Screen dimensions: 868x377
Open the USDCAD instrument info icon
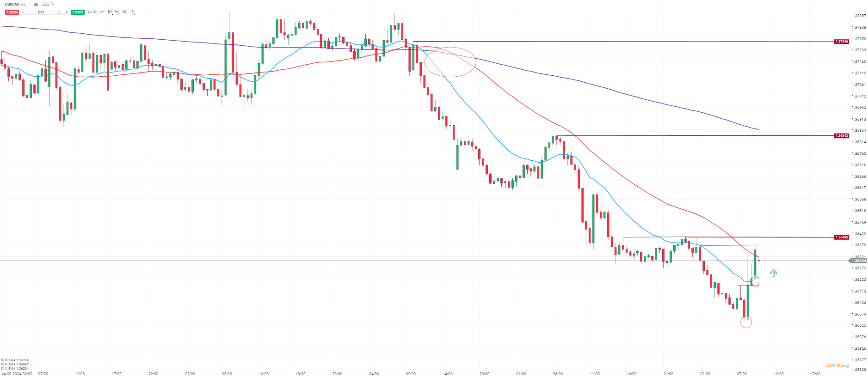tap(36, 5)
